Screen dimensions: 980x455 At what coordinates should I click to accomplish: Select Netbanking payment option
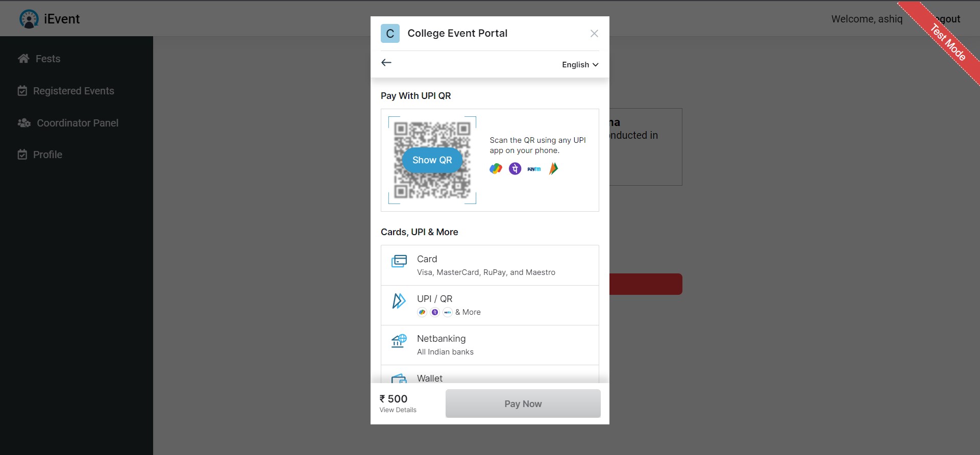489,345
